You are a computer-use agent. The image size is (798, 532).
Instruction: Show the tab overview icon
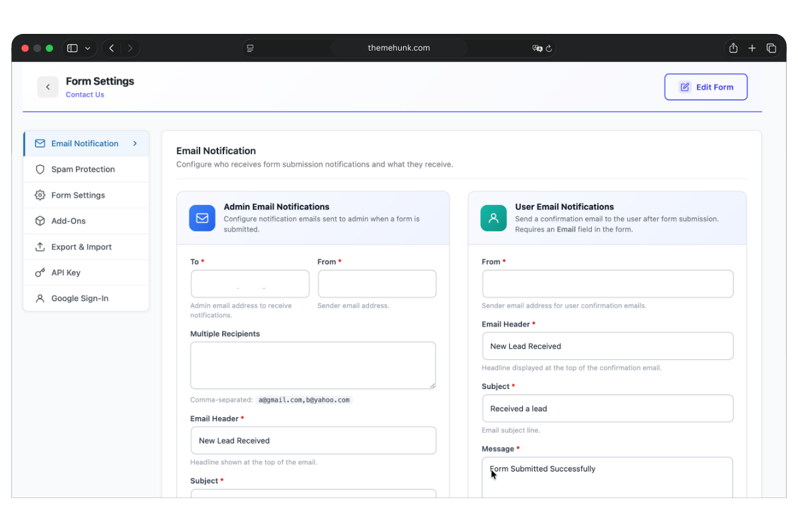click(x=771, y=48)
